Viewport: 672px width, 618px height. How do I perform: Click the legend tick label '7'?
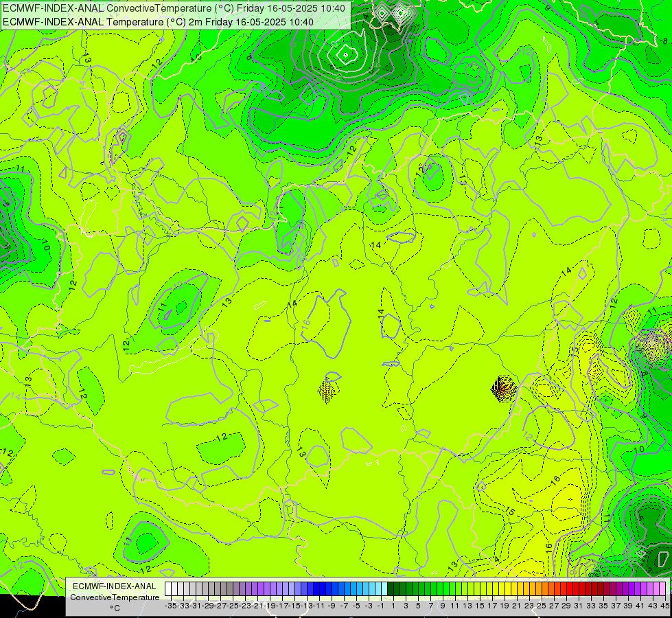point(430,606)
